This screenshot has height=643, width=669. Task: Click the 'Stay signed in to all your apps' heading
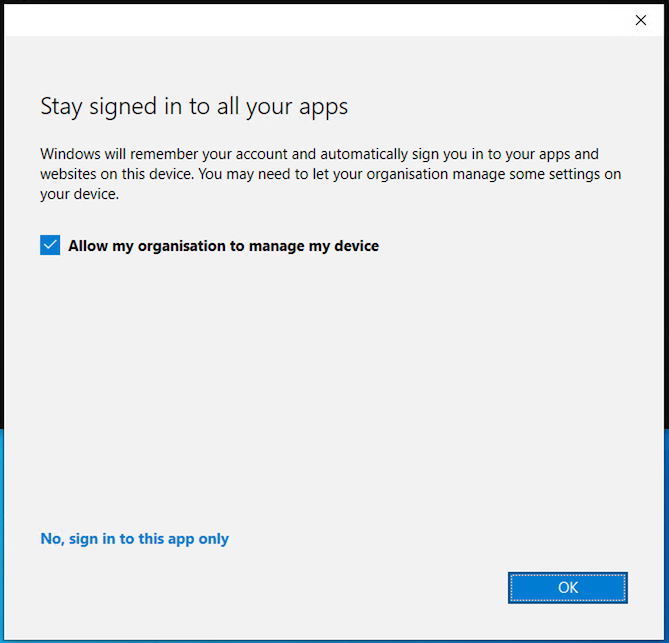click(194, 106)
